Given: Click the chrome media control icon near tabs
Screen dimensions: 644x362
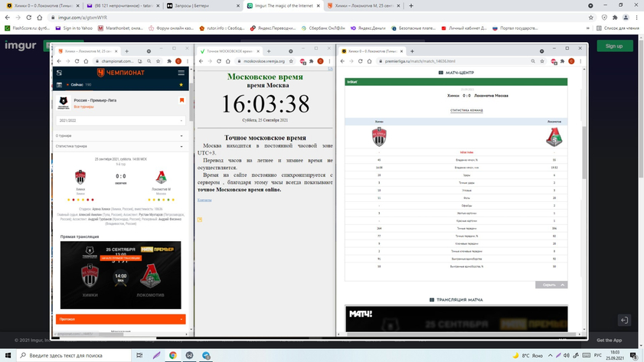Looking at the screenshot, I should click(590, 6).
